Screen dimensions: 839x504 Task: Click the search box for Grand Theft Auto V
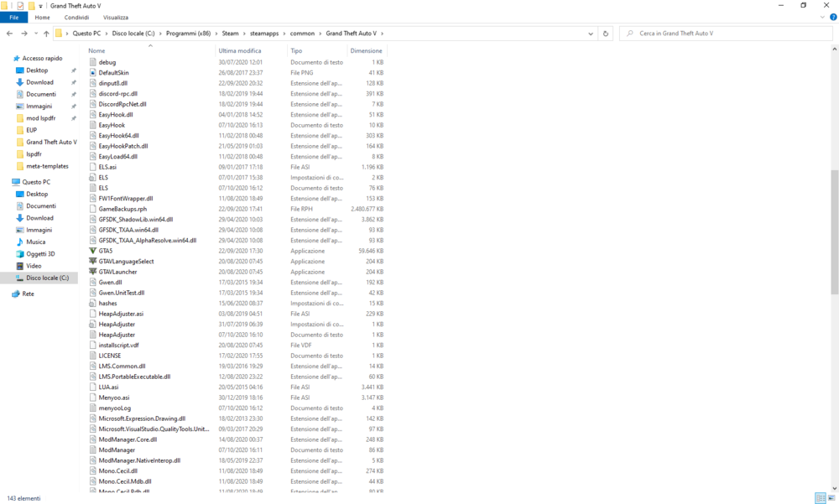[726, 34]
